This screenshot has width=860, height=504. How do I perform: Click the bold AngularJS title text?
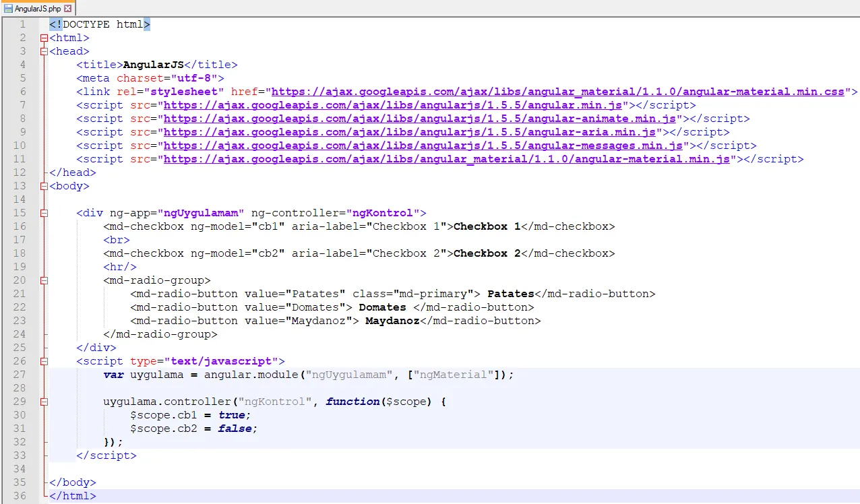coord(154,65)
